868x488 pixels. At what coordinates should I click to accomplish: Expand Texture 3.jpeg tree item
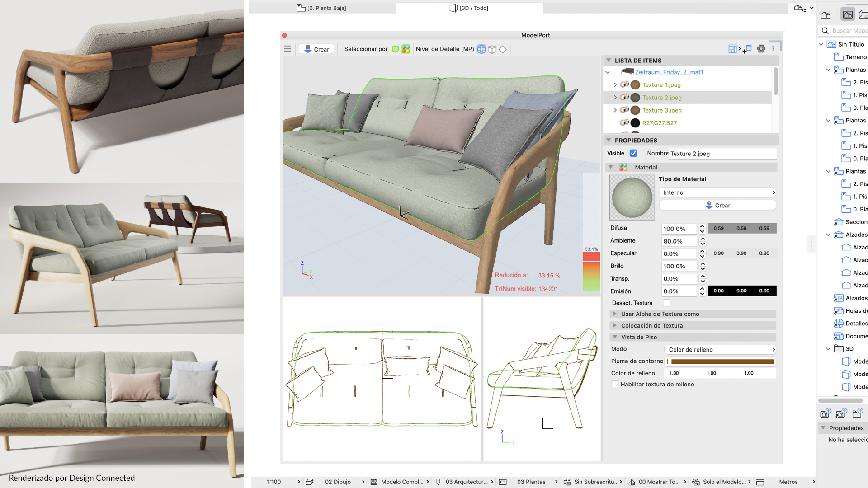click(615, 110)
